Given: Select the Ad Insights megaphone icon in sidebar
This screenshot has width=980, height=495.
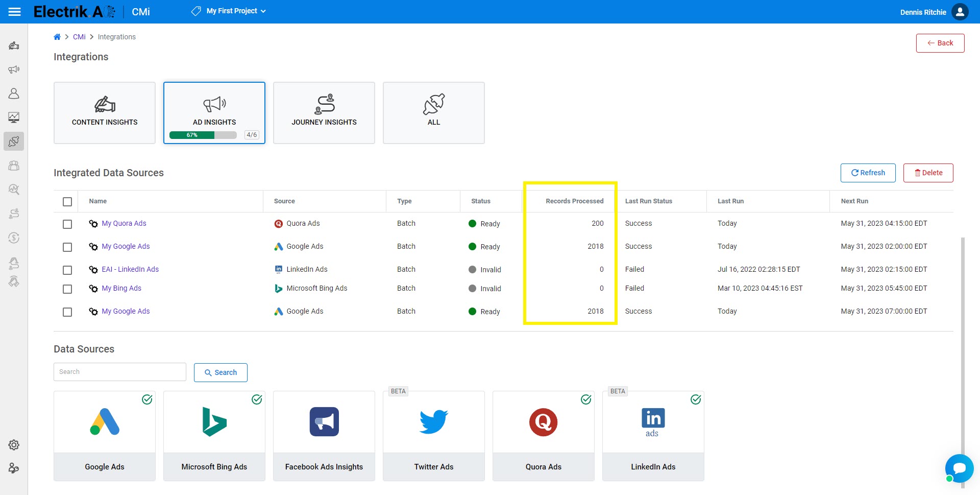Looking at the screenshot, I should [x=14, y=69].
